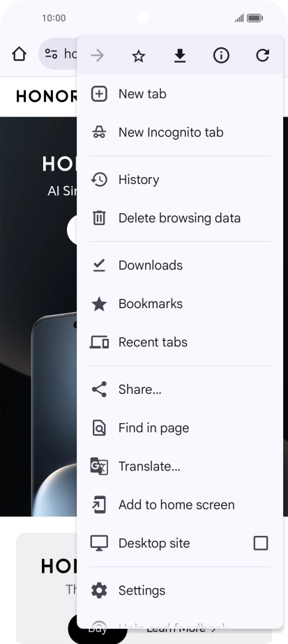Reload the page with the refresh icon
The image size is (288, 644).
click(x=262, y=56)
